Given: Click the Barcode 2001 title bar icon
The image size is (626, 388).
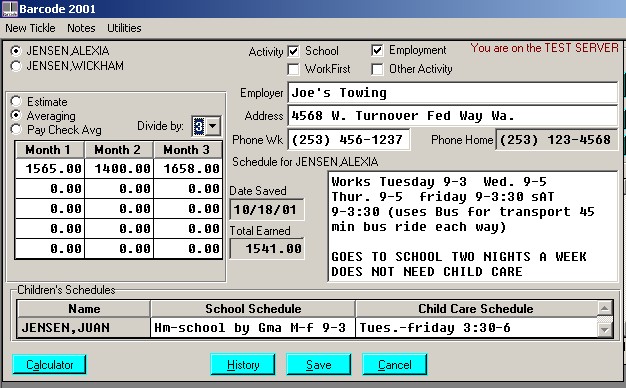Looking at the screenshot, I should point(10,9).
